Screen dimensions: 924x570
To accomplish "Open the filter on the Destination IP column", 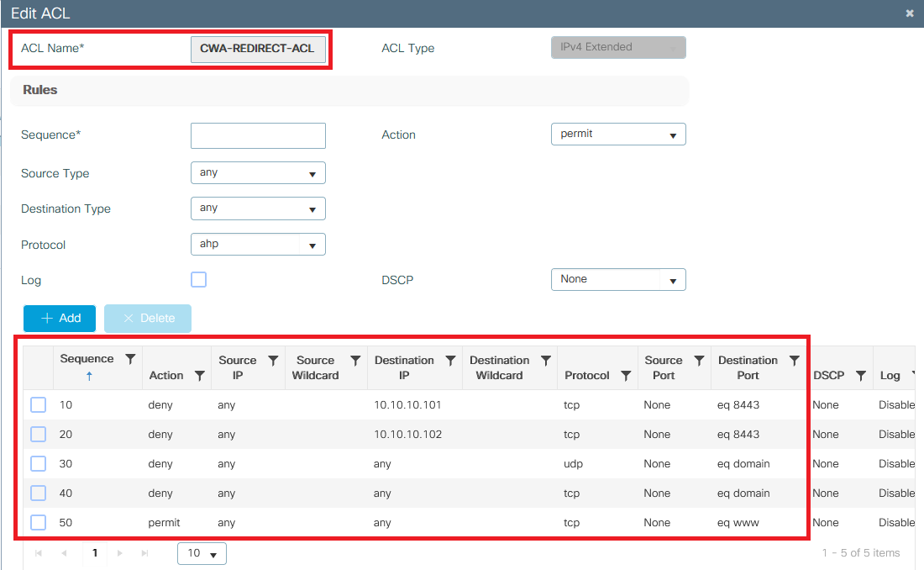I will point(451,360).
